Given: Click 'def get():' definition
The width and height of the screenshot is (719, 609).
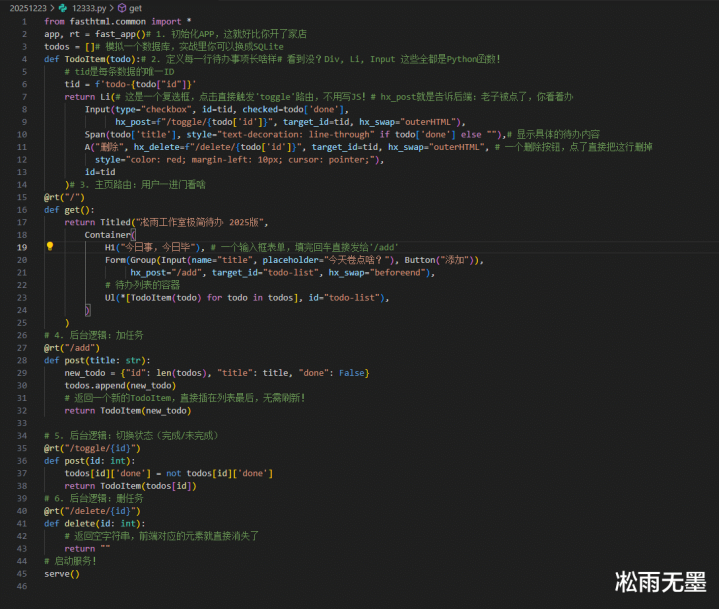Looking at the screenshot, I should pos(69,210).
